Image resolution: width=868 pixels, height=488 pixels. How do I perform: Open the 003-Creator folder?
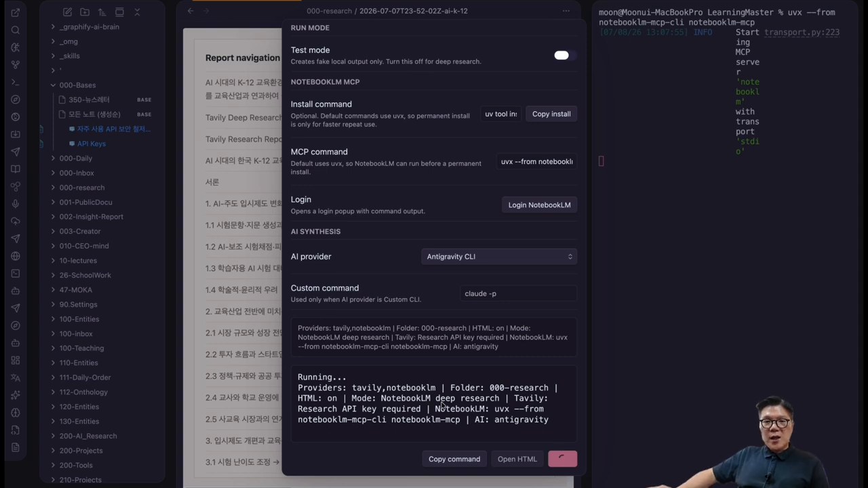pyautogui.click(x=80, y=231)
